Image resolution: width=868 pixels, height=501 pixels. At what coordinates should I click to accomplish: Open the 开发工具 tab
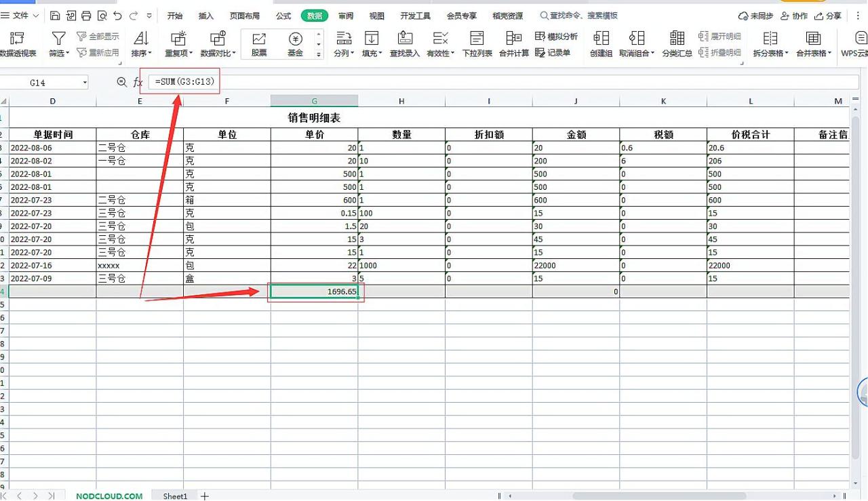[415, 16]
